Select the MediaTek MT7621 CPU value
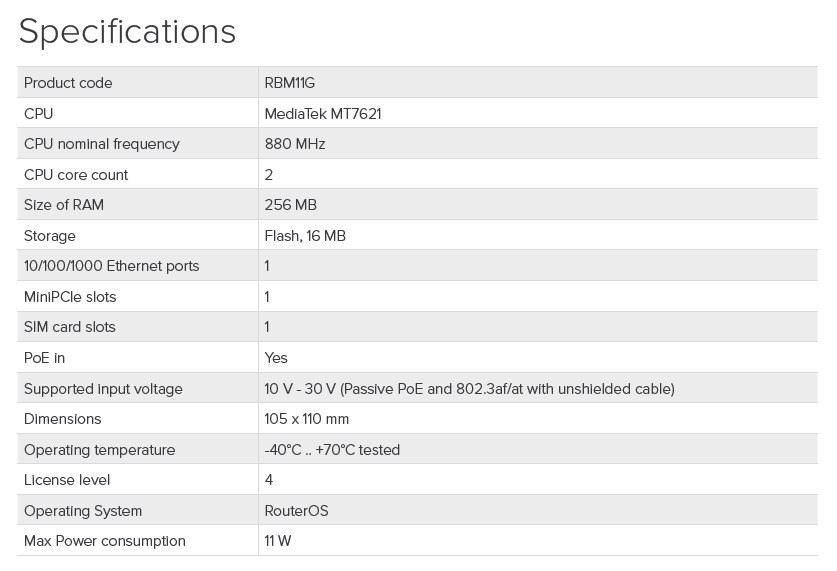Screen dimensions: 837x571 pos(323,114)
